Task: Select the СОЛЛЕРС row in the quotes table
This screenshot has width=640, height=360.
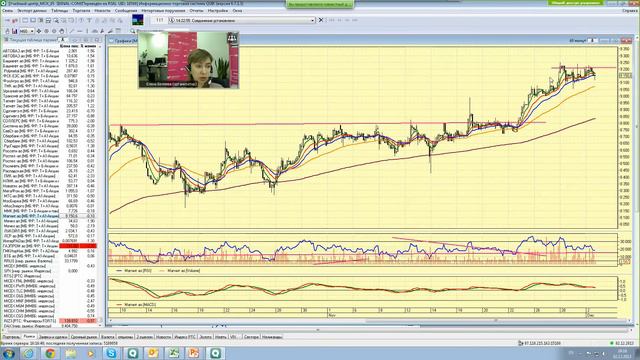Action: click(50, 121)
